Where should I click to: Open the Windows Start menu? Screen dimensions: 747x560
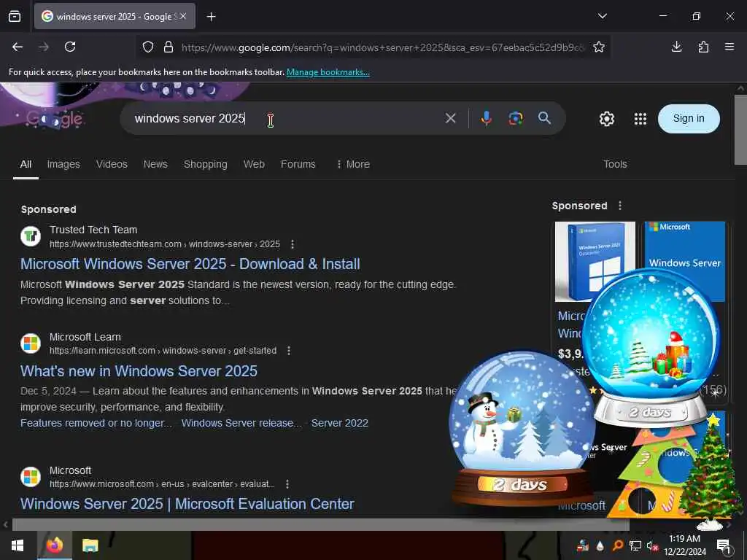pos(18,545)
